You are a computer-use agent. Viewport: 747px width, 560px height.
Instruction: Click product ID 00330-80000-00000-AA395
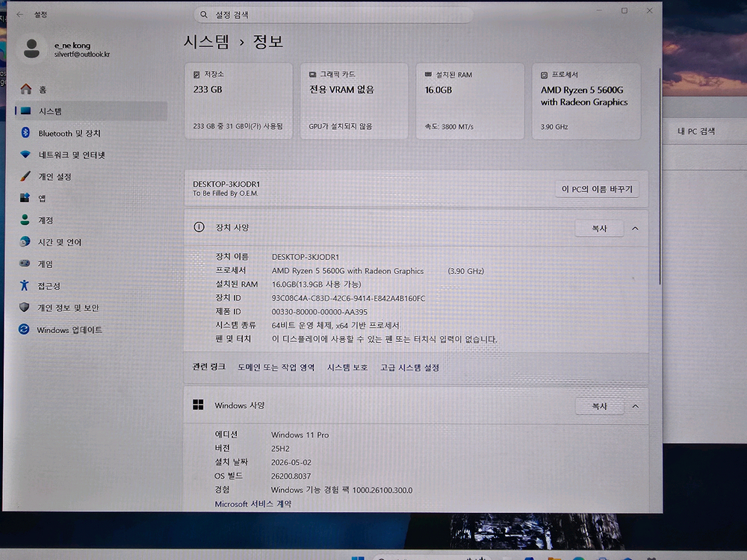(319, 312)
